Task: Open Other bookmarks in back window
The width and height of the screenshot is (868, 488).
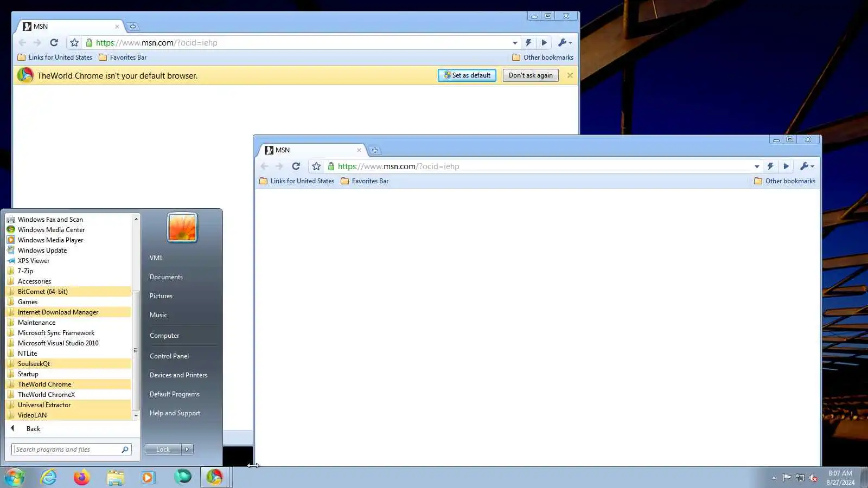Action: click(x=542, y=57)
